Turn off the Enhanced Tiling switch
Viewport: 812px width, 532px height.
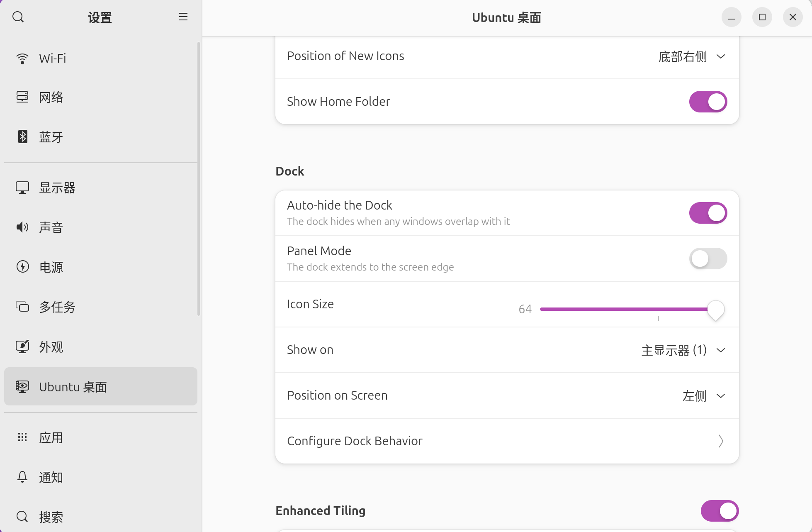point(720,511)
